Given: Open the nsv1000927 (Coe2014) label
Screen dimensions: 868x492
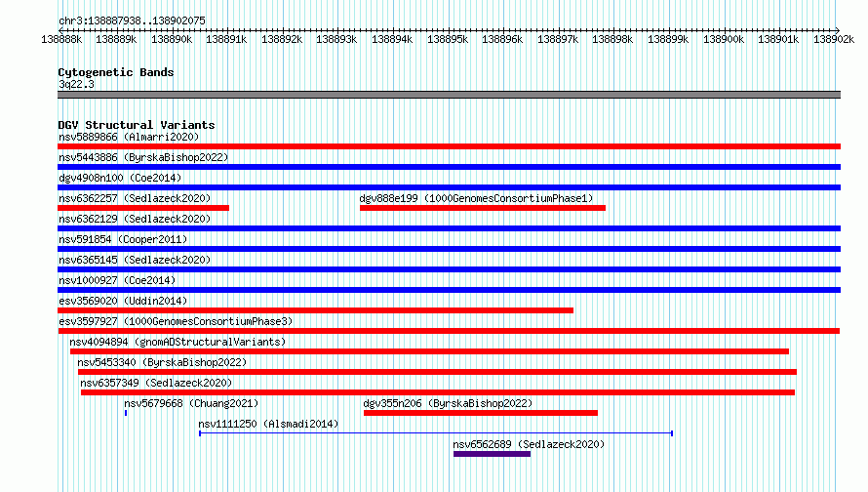Looking at the screenshot, I should [x=117, y=280].
